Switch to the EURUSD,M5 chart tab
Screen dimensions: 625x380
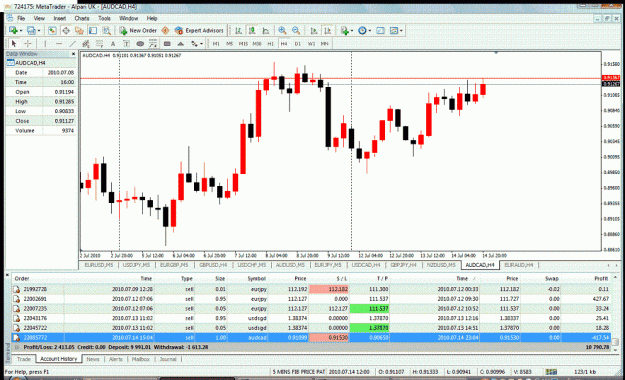click(99, 265)
